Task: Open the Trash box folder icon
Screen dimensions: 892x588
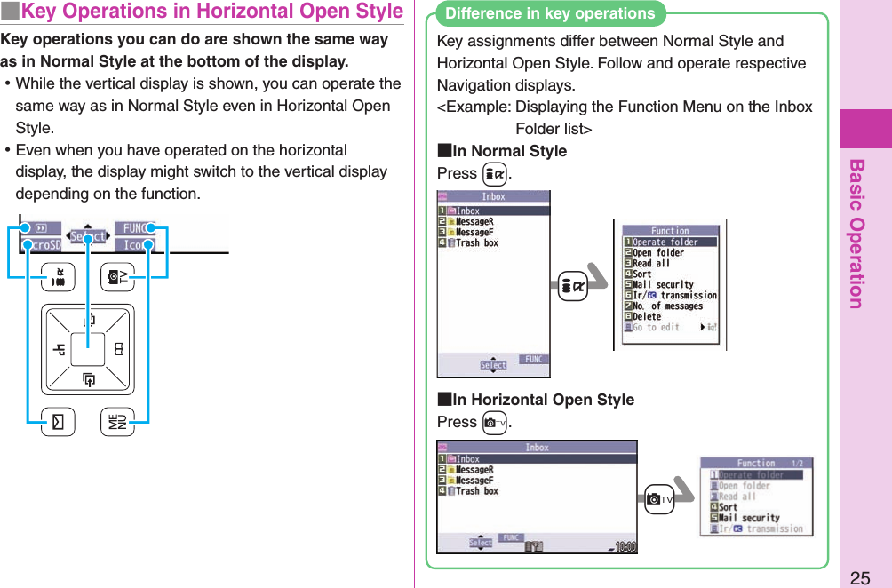Action: click(450, 242)
